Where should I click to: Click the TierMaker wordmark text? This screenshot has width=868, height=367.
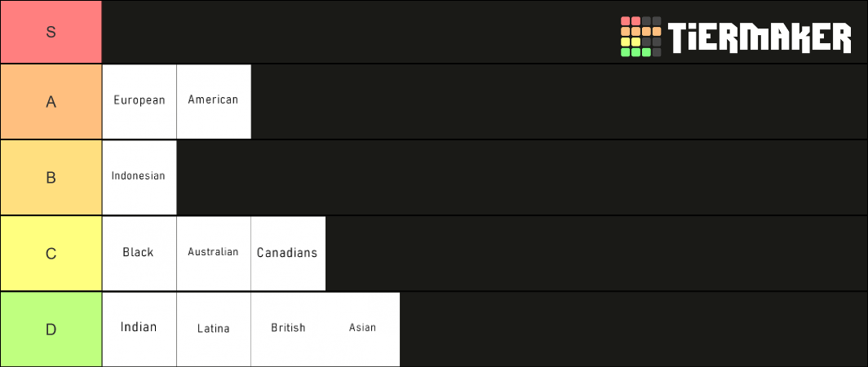[759, 38]
